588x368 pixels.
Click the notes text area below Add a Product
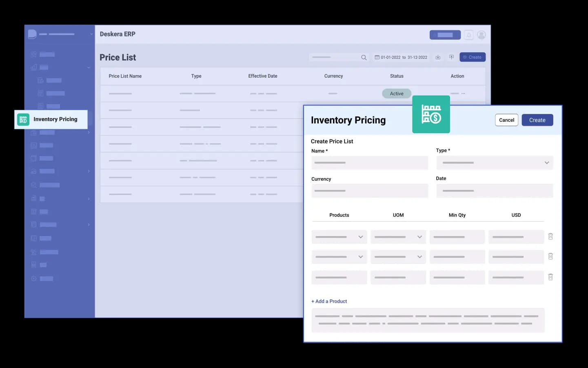[428, 320]
